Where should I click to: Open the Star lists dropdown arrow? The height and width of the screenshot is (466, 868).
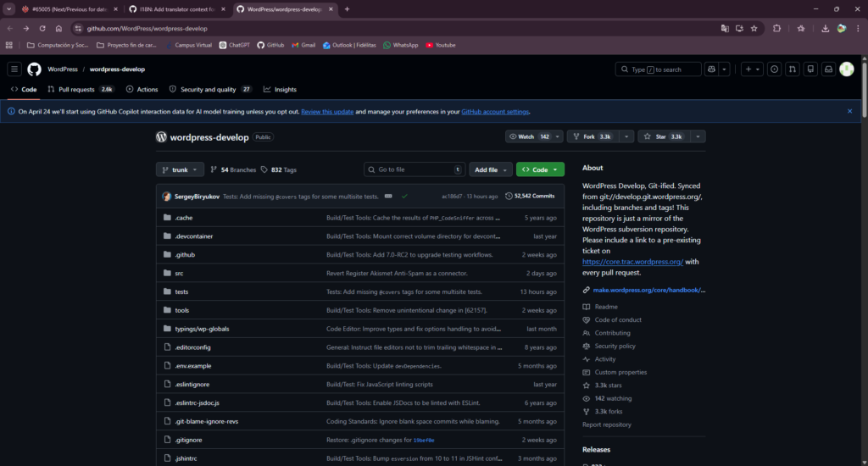click(698, 136)
